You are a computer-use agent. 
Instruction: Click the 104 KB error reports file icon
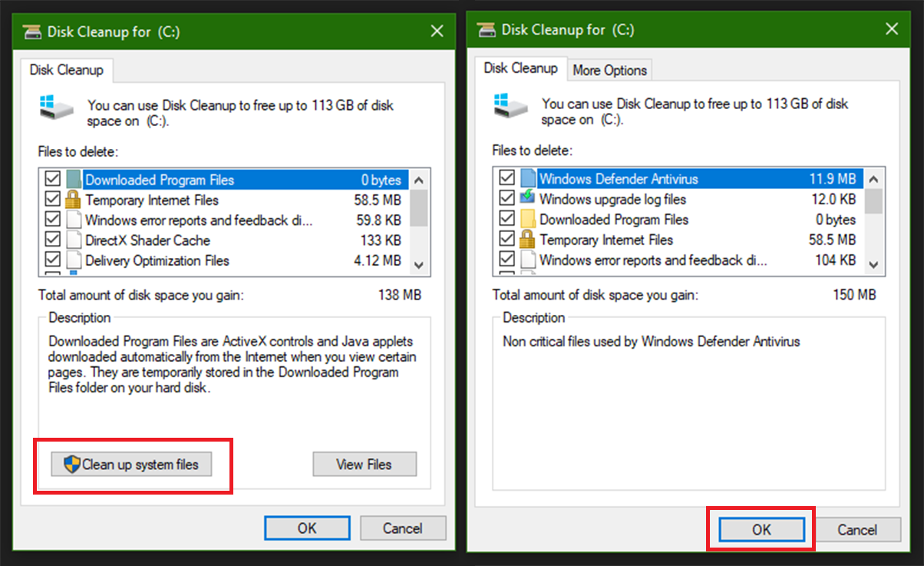click(x=527, y=260)
